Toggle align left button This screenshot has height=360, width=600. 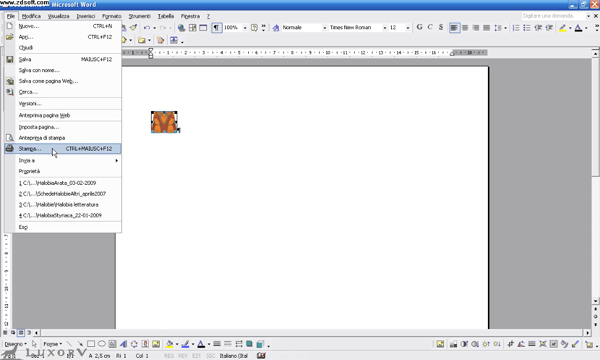tap(454, 28)
